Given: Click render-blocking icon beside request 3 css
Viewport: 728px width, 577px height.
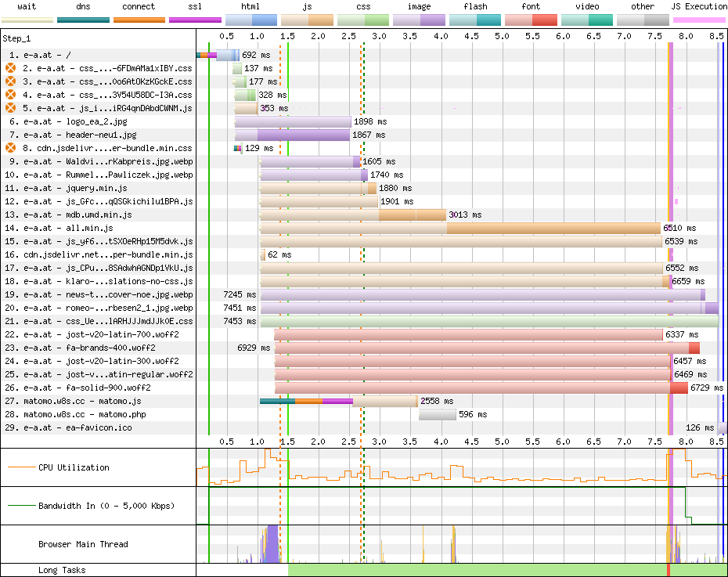Looking at the screenshot, I should point(11,81).
